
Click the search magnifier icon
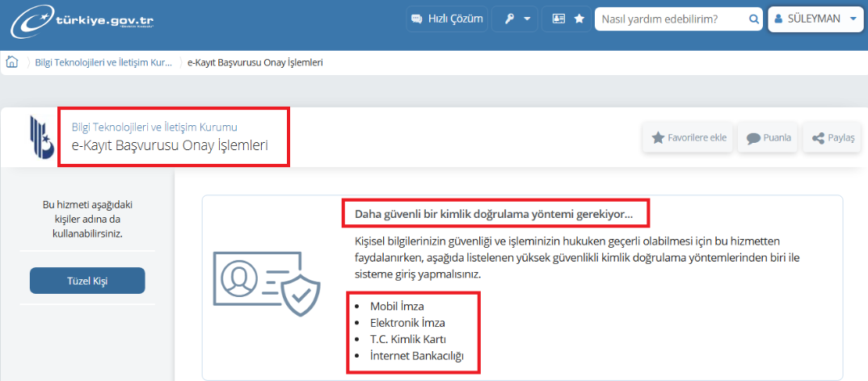[x=753, y=19]
